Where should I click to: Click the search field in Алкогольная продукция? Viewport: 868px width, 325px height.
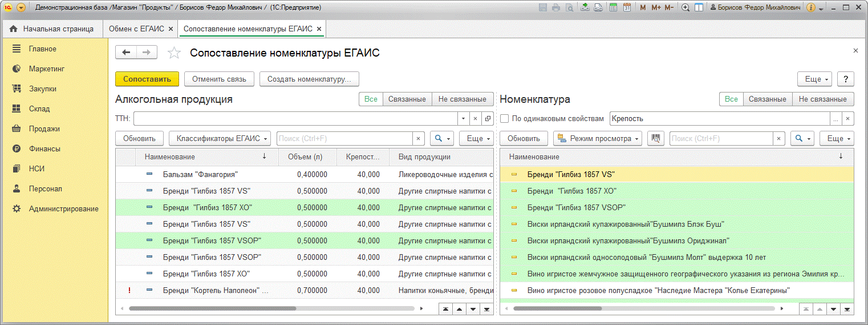tap(344, 139)
